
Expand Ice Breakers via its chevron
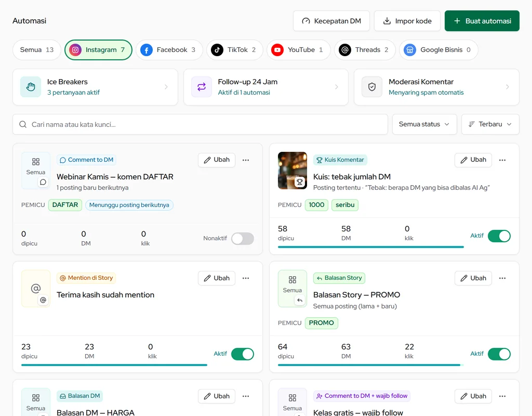point(166,87)
